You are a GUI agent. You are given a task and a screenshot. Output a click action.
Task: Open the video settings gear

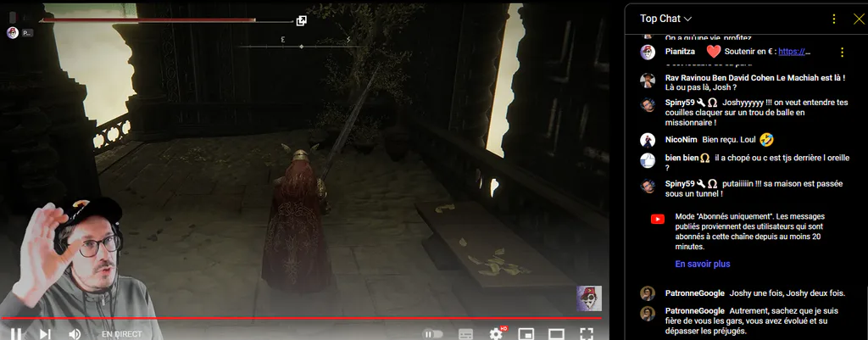496,333
